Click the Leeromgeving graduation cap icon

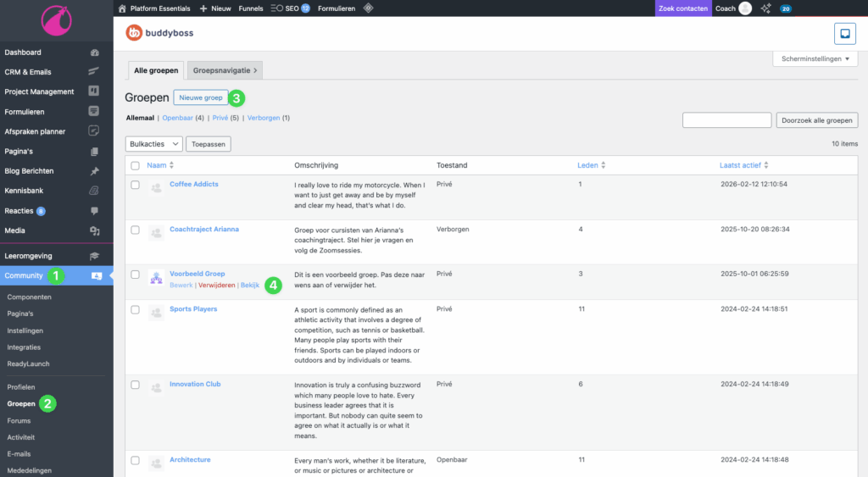tap(94, 256)
